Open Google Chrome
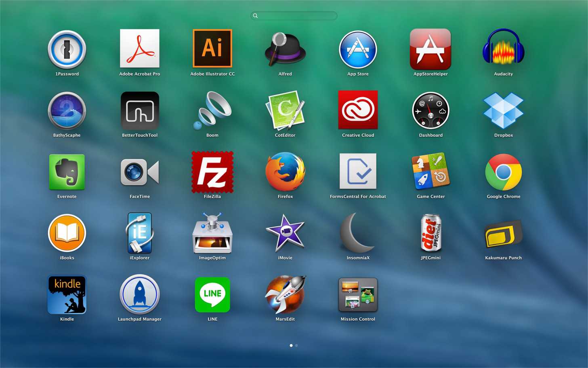The image size is (588, 368). 503,172
